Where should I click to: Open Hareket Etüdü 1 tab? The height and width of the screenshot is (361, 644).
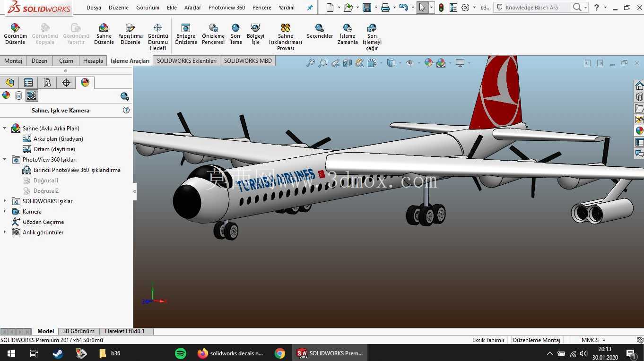pos(125,331)
